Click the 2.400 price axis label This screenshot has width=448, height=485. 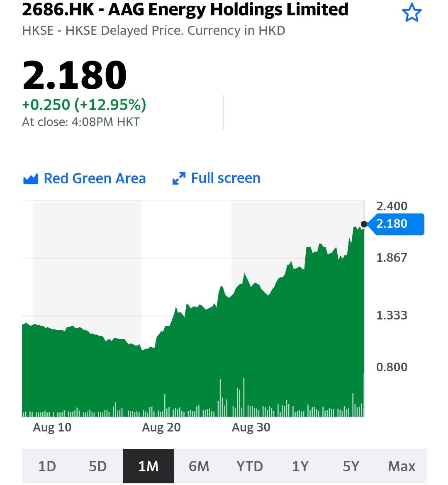[x=392, y=206]
